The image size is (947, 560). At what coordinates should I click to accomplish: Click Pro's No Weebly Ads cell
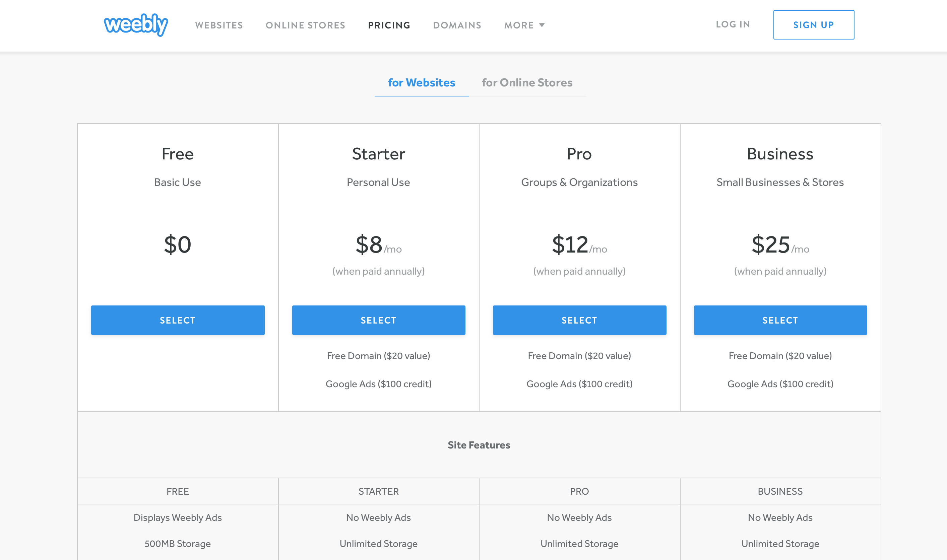(579, 518)
